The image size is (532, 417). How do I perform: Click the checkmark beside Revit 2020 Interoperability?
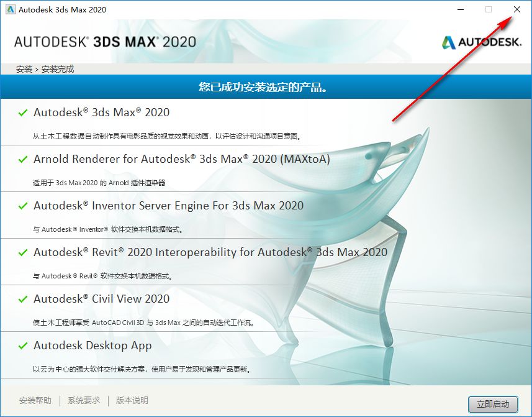(23, 252)
